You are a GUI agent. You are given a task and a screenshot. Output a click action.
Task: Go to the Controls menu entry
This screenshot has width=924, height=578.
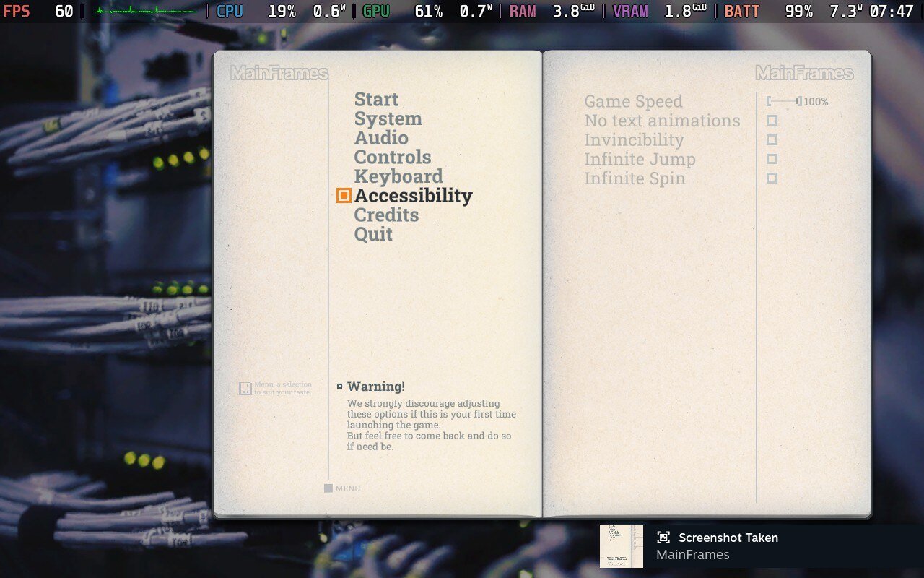(393, 158)
